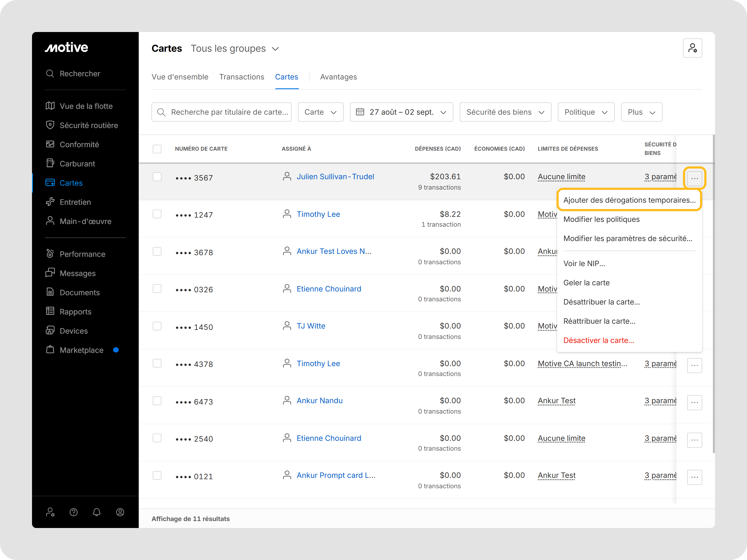747x560 pixels.
Task: Open Carburant in the sidebar
Action: pyautogui.click(x=77, y=164)
